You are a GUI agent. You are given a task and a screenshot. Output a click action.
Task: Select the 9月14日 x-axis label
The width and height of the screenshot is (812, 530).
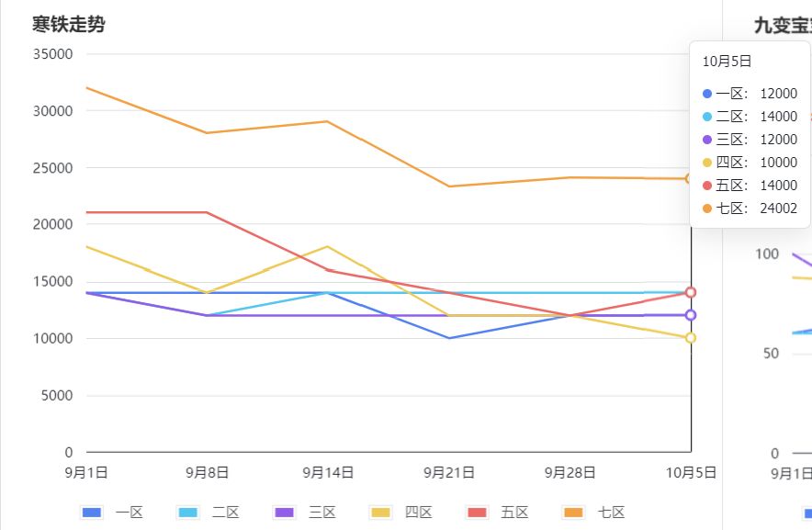click(x=328, y=472)
